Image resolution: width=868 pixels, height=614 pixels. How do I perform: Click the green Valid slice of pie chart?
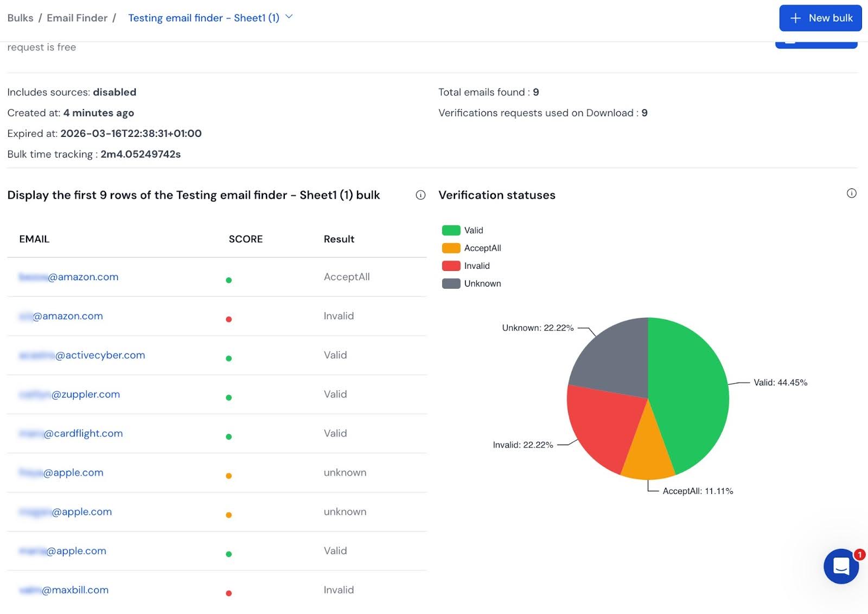(x=694, y=391)
